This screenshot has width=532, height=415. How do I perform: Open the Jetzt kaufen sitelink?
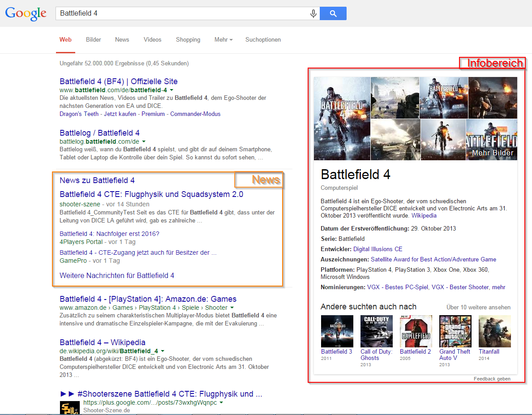pyautogui.click(x=120, y=114)
